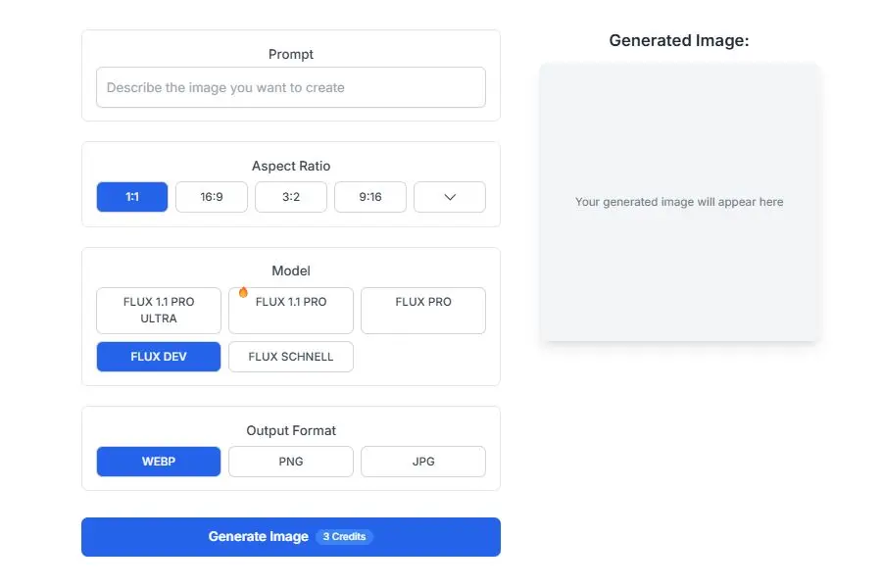Screen dimensions: 882x588
Task: Click the Prompt section heading
Action: point(290,54)
